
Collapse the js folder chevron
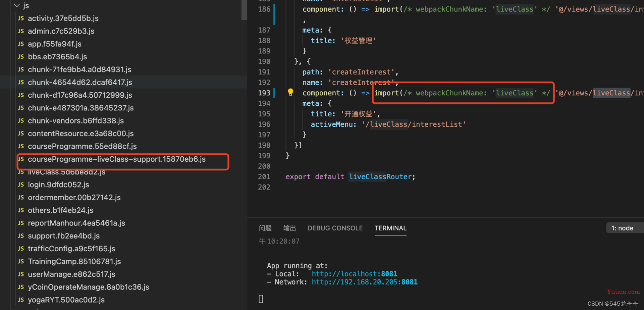17,5
